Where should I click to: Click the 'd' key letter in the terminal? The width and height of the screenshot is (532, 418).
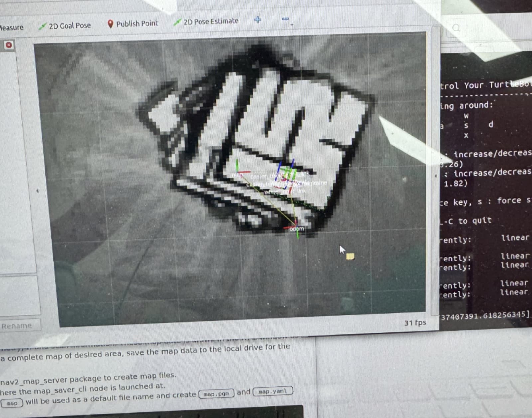[x=491, y=124]
